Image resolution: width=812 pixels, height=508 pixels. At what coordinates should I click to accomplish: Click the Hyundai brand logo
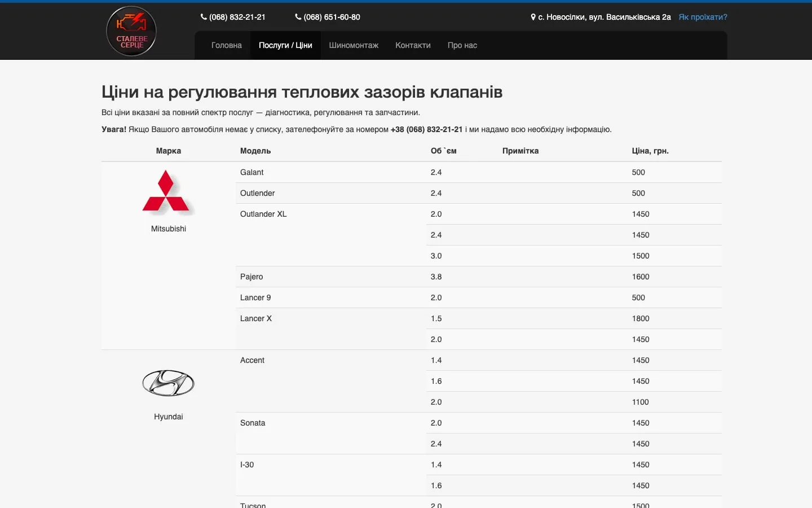[168, 383]
